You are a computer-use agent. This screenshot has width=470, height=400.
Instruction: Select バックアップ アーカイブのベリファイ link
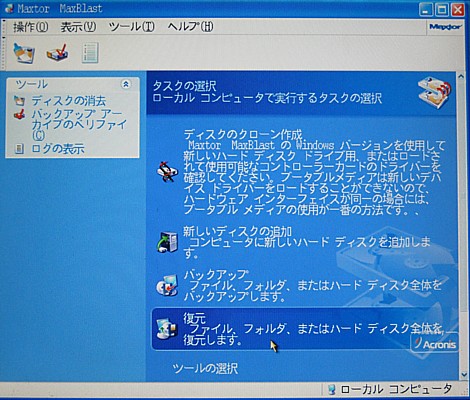tap(79, 125)
